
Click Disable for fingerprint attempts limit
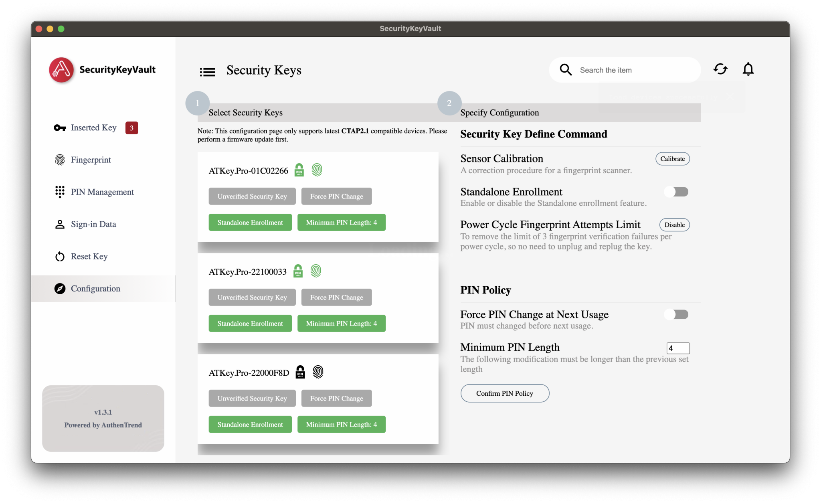click(674, 225)
